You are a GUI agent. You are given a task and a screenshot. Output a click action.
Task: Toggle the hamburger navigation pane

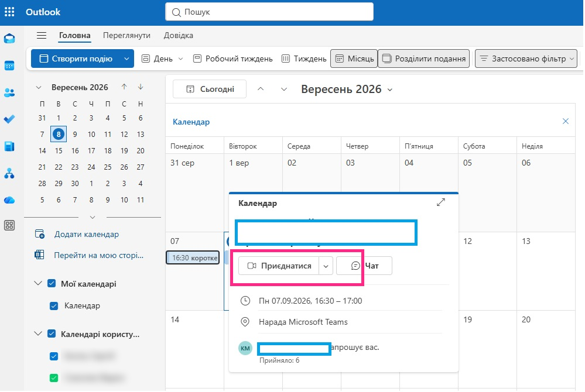coord(42,36)
